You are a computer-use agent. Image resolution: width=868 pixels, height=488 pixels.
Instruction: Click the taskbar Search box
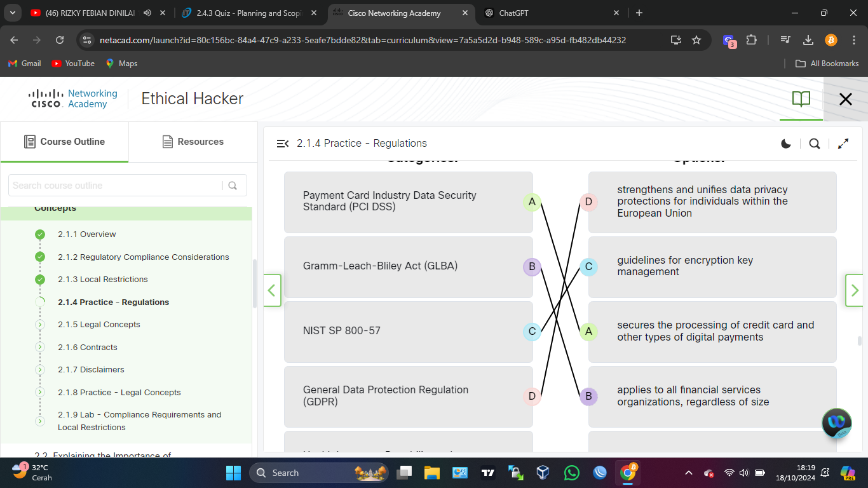click(x=320, y=473)
